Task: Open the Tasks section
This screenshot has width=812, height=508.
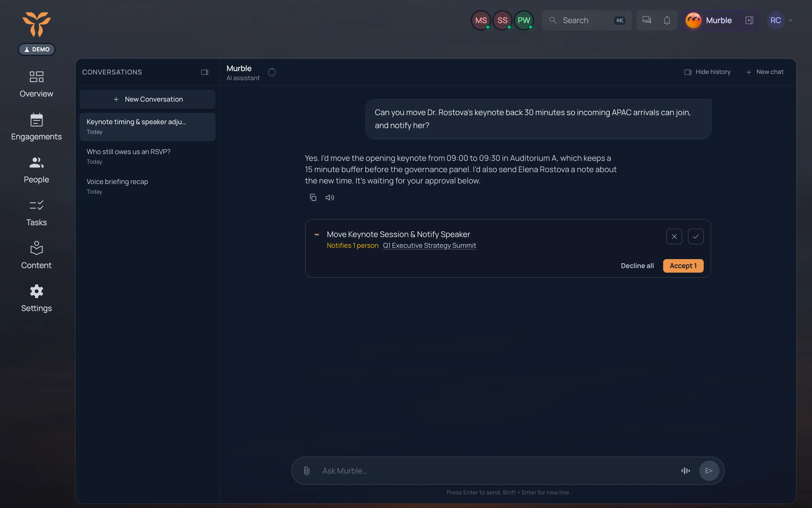Action: click(36, 213)
